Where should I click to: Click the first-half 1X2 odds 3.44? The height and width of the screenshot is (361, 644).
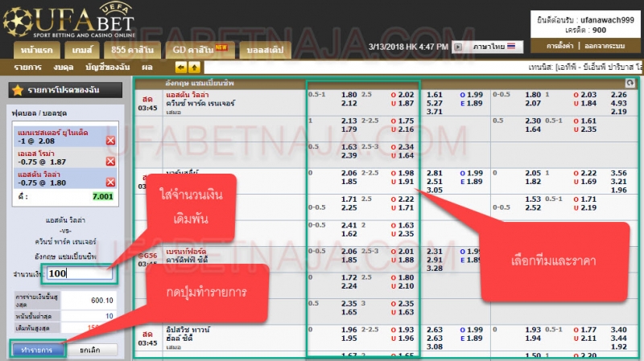(619, 338)
